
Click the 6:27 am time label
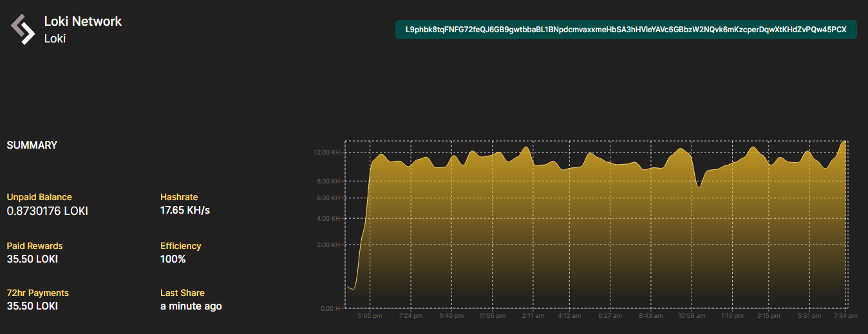[x=610, y=316]
